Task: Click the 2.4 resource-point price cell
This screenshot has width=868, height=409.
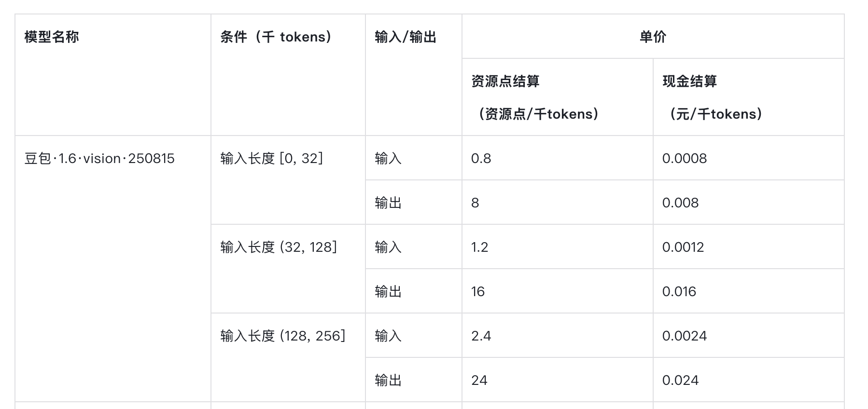Action: [x=481, y=336]
